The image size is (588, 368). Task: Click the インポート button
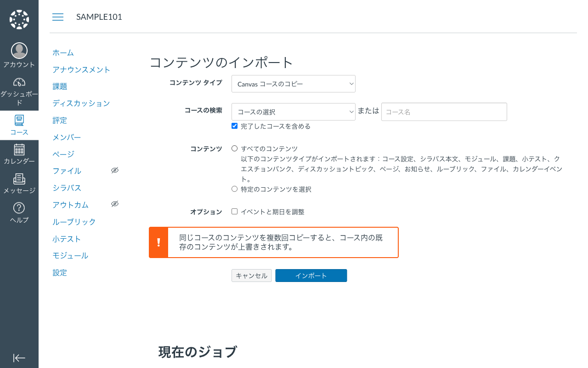click(x=311, y=275)
